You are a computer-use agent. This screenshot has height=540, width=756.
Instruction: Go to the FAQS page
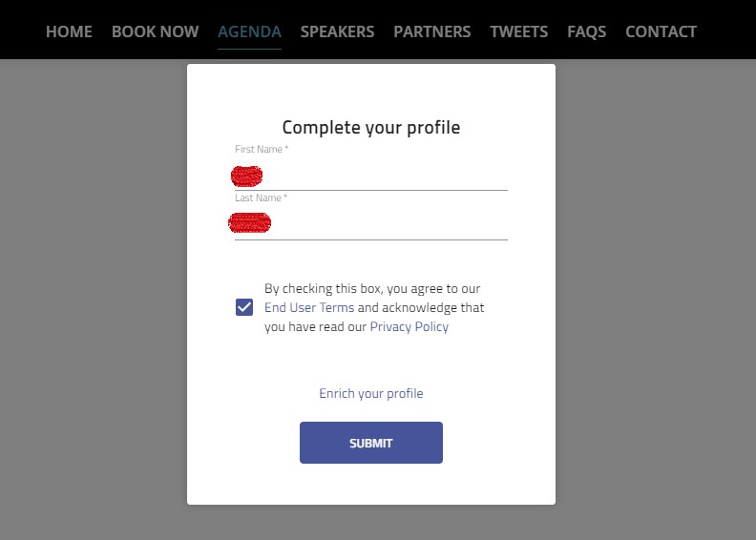(x=586, y=31)
